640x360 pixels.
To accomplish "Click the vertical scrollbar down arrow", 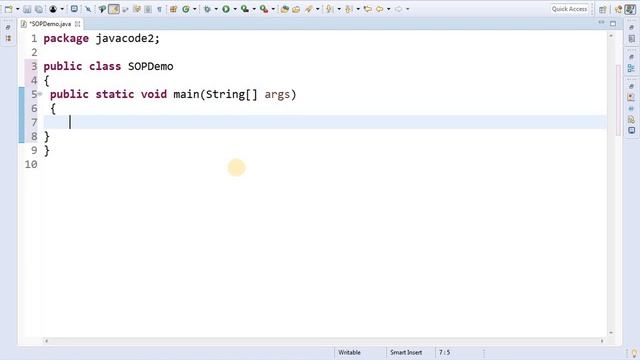I will (x=611, y=333).
